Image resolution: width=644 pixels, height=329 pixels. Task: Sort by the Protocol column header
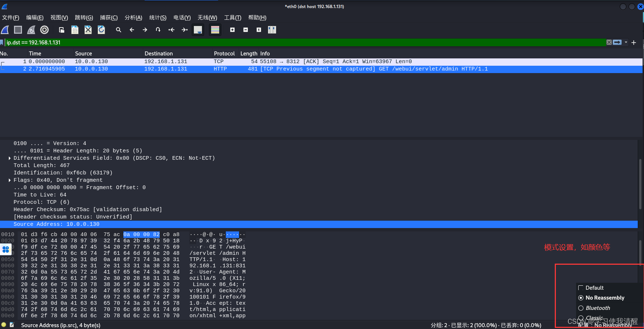pyautogui.click(x=224, y=54)
